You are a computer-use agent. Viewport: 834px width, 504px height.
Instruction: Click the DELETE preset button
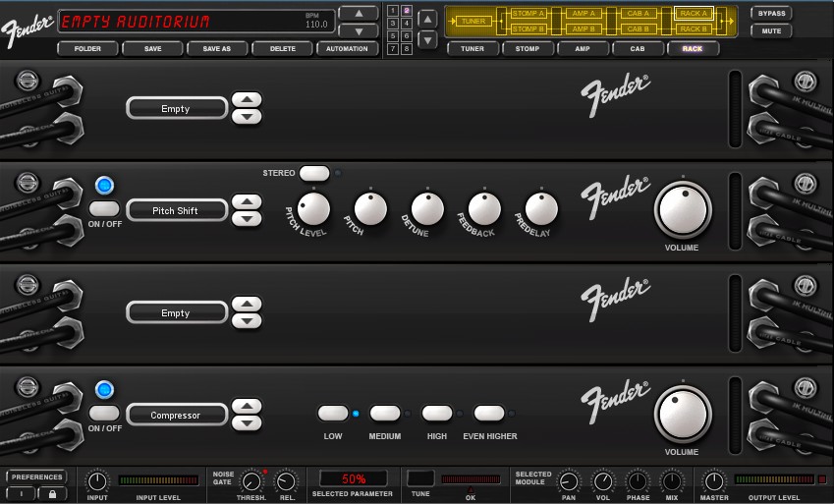pyautogui.click(x=283, y=48)
